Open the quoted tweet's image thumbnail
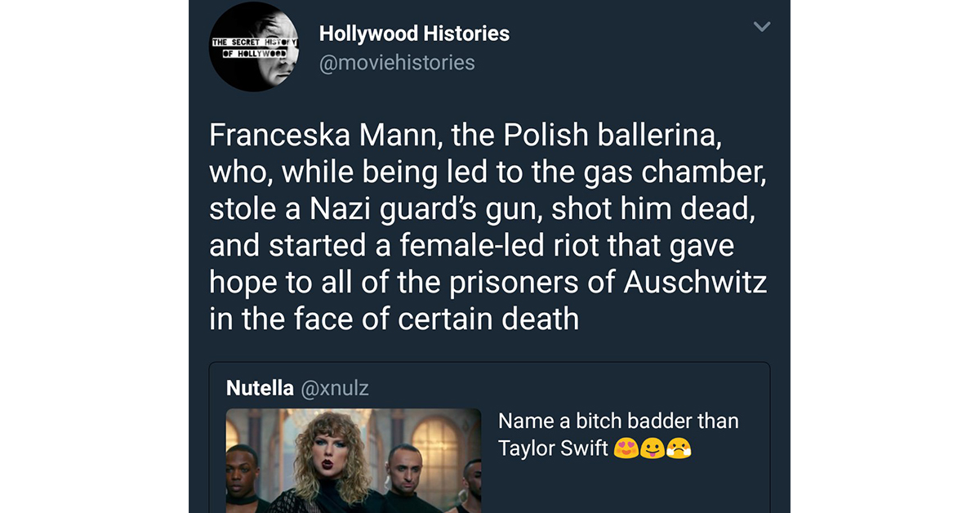Image resolution: width=980 pixels, height=513 pixels. pyautogui.click(x=354, y=460)
